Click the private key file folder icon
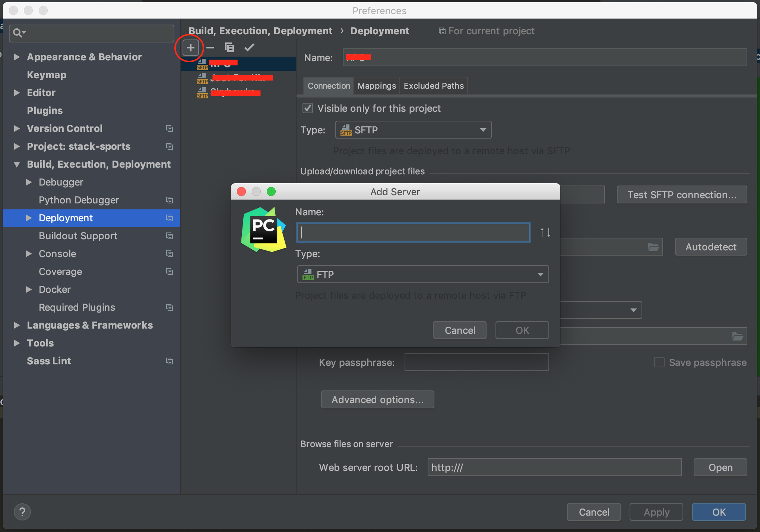 click(737, 336)
